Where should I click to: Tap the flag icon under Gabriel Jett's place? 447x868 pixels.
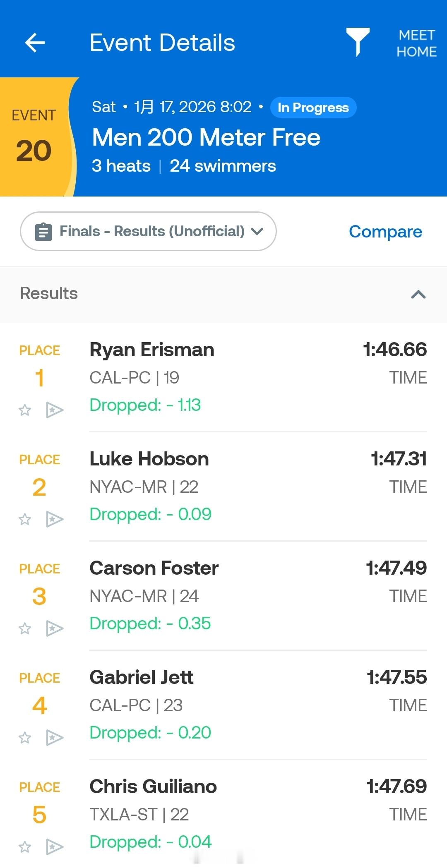click(54, 737)
